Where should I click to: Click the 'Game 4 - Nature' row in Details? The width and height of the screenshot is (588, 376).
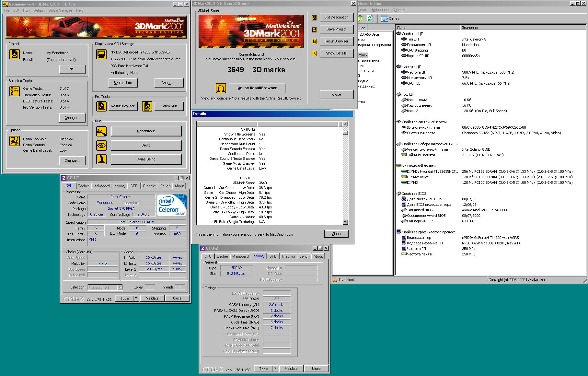(x=270, y=217)
